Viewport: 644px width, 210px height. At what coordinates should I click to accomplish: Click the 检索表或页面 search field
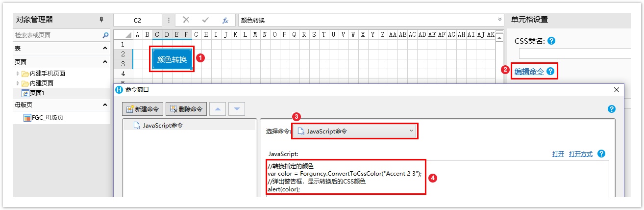click(56, 35)
